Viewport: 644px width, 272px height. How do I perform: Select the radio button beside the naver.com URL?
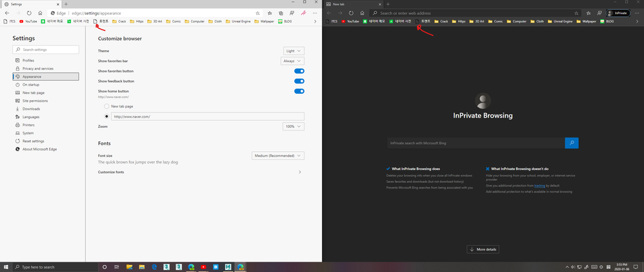click(x=106, y=116)
